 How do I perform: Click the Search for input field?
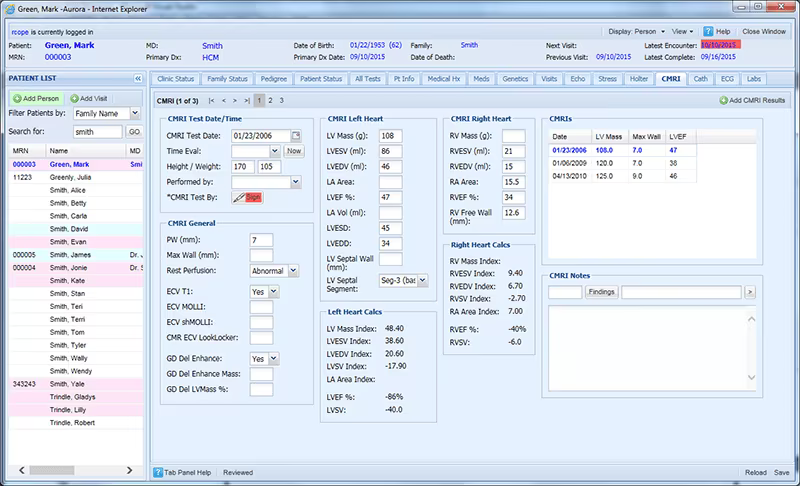pos(97,132)
